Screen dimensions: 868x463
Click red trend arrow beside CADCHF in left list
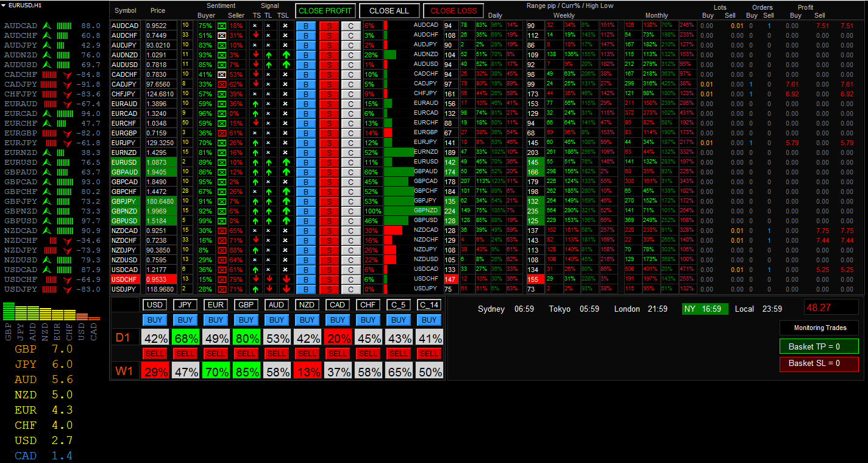(x=68, y=75)
